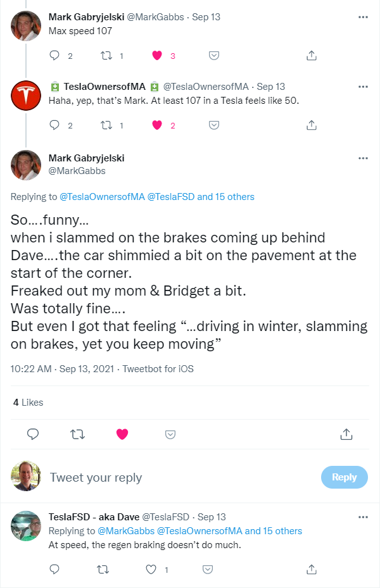Unlike the TeslaOwnersofMA 'Haha, yep' tweet

[x=157, y=125]
